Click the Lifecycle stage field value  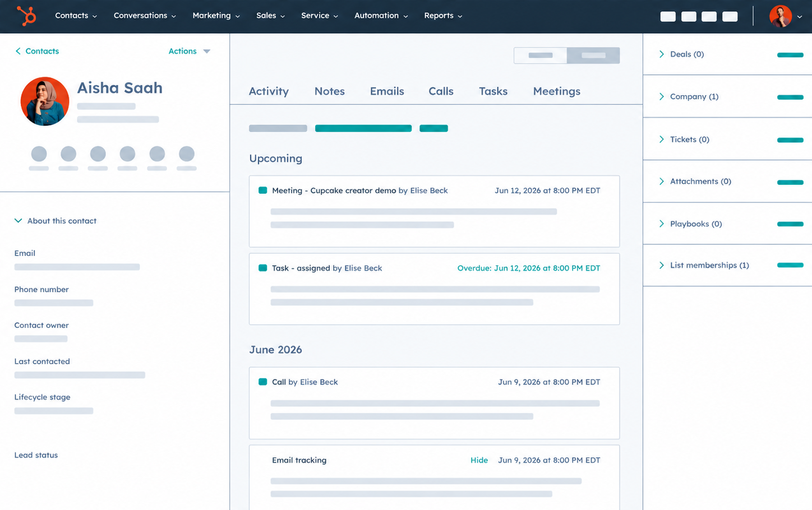click(54, 411)
